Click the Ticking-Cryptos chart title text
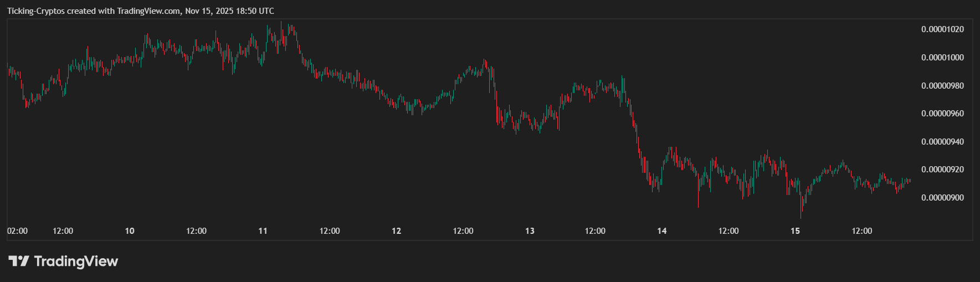Screen dimensions: 980x282 pyautogui.click(x=140, y=11)
